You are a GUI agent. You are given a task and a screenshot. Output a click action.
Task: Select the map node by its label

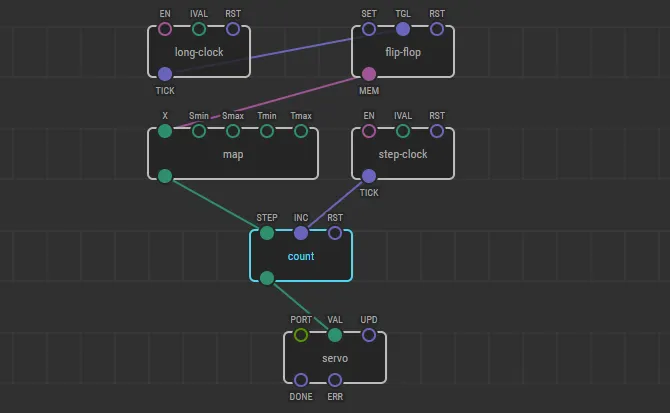click(233, 154)
